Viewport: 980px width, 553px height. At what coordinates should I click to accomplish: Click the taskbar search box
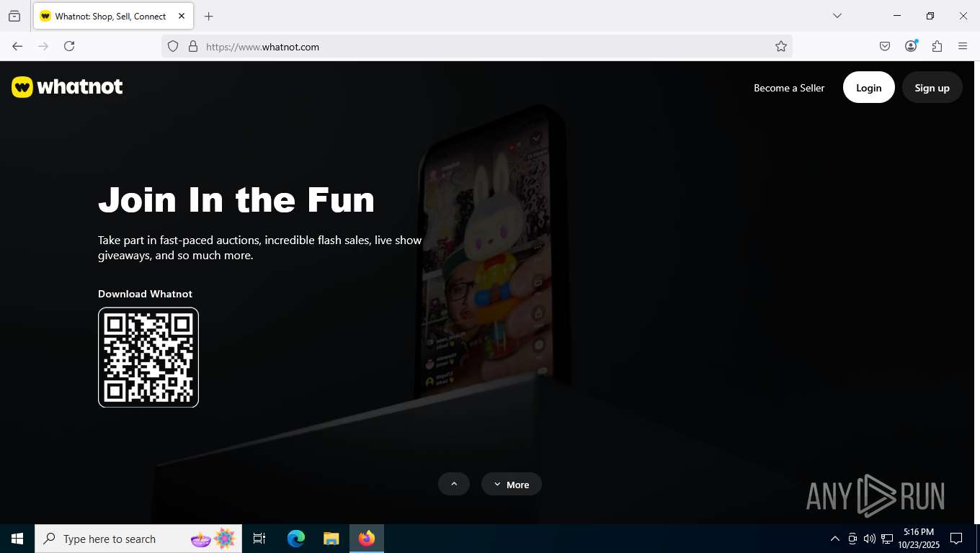pos(138,539)
